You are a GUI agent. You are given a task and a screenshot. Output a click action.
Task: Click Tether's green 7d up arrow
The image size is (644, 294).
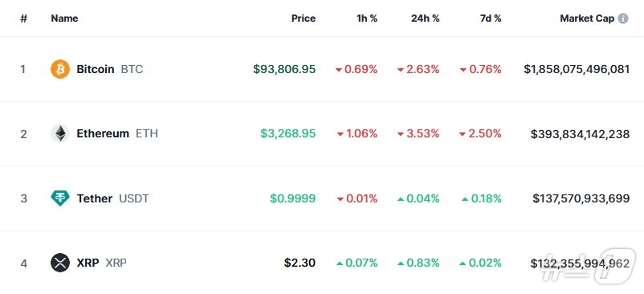coord(464,198)
